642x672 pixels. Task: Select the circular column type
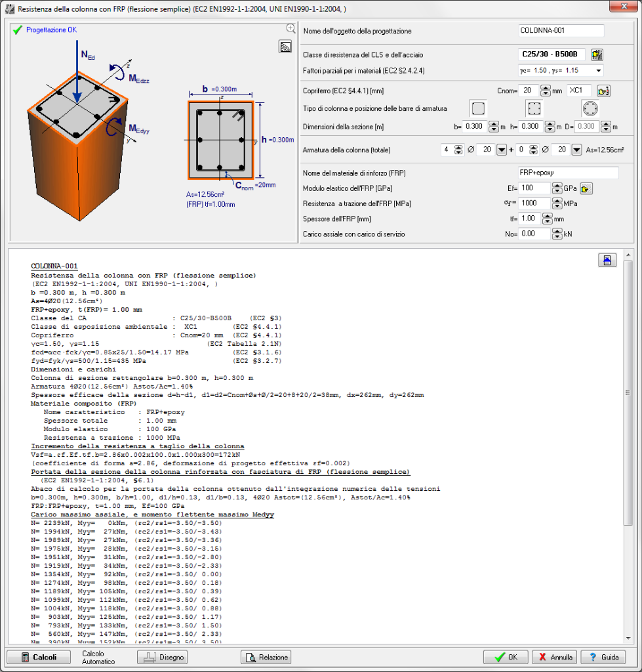point(590,109)
